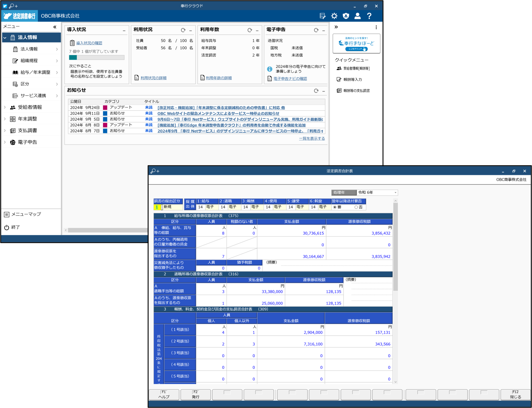The image size is (532, 408).
Task: Minimize the 導入状況 panel
Action: click(x=124, y=30)
